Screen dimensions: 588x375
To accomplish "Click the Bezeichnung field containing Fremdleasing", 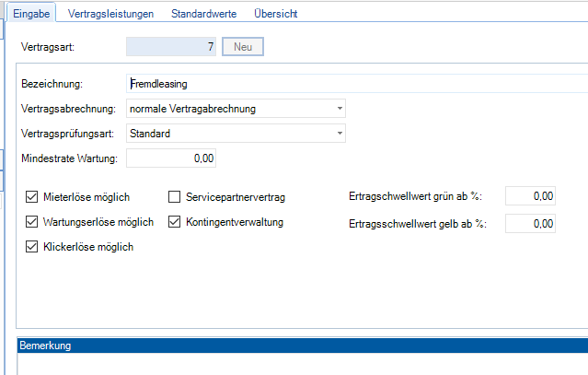I will click(355, 84).
